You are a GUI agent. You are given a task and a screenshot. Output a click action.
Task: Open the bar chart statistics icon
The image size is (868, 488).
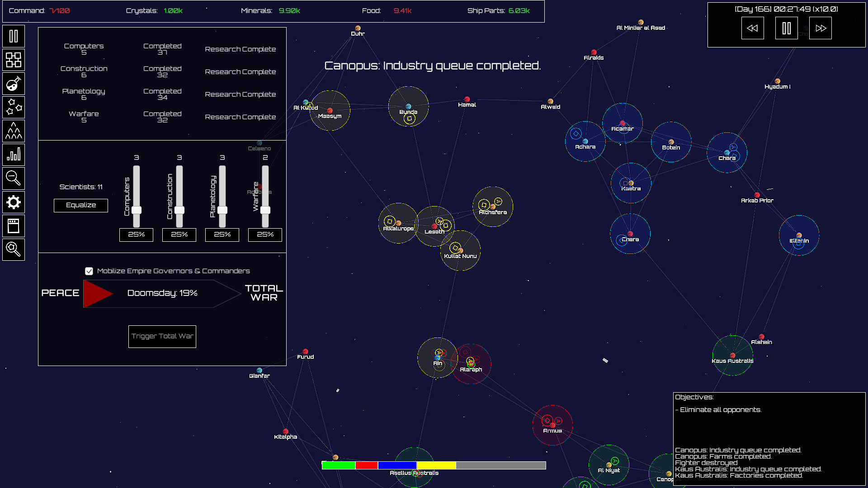(14, 155)
